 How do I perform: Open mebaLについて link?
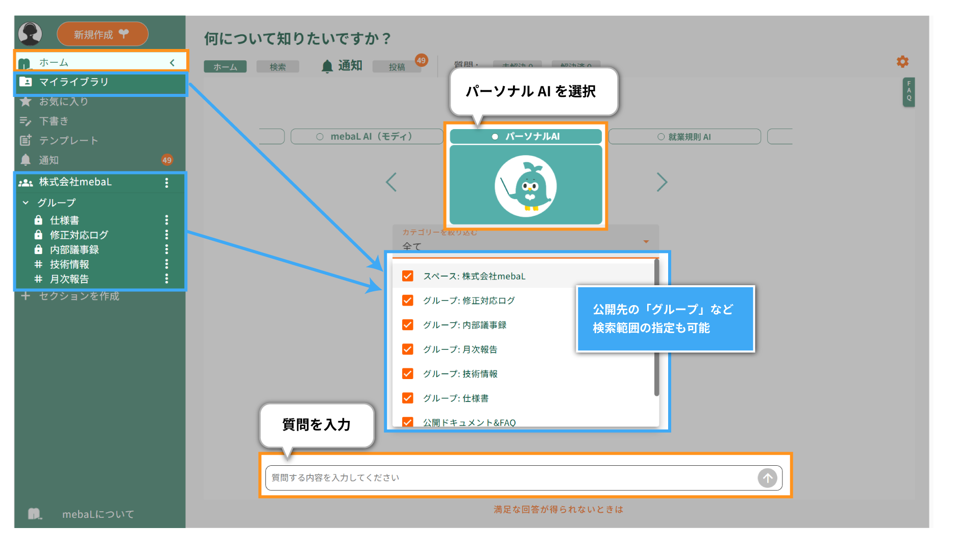(x=98, y=514)
